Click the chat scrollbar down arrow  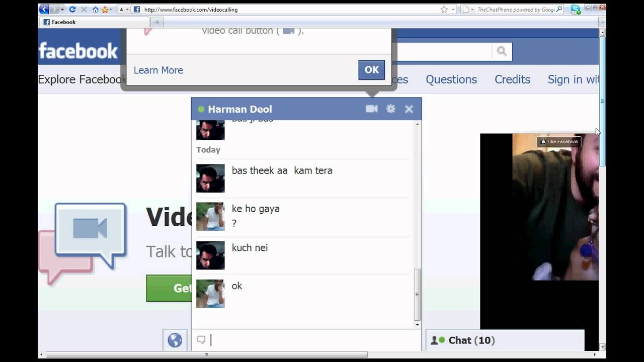click(x=417, y=325)
